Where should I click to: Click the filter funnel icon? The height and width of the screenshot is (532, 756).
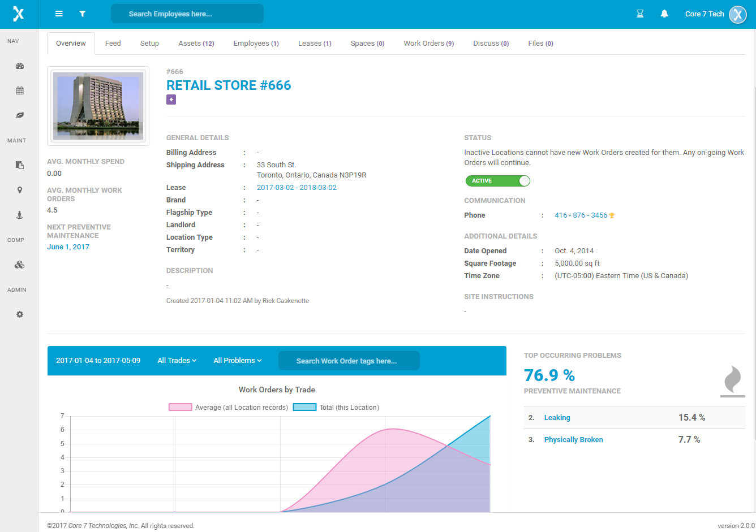point(83,14)
